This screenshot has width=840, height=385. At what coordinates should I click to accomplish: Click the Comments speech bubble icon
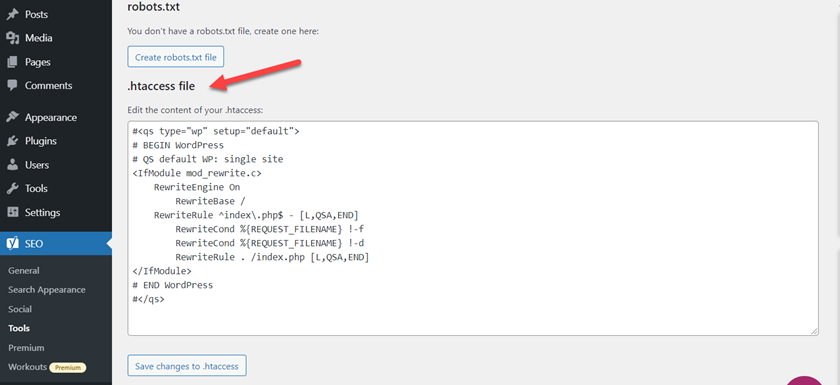point(13,85)
